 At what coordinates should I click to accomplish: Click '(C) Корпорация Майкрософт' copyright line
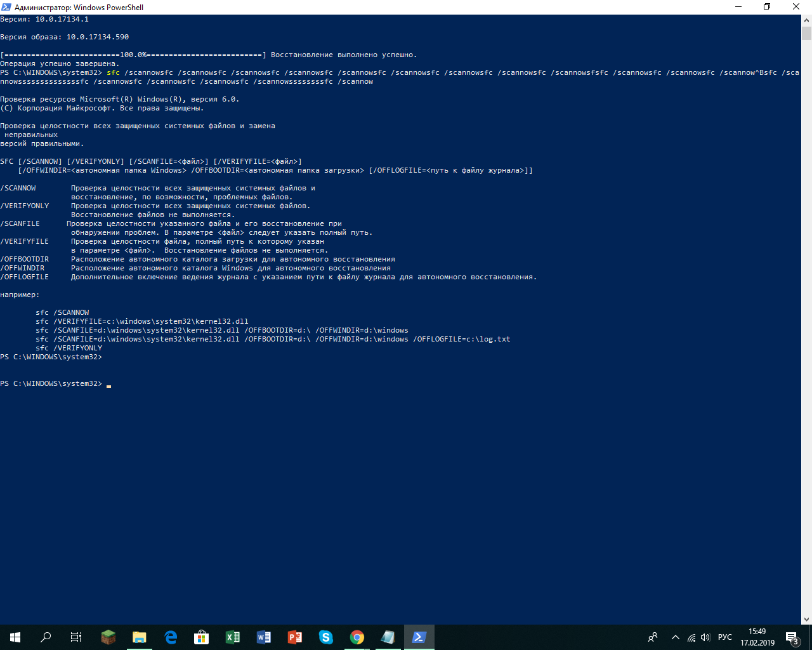(102, 108)
